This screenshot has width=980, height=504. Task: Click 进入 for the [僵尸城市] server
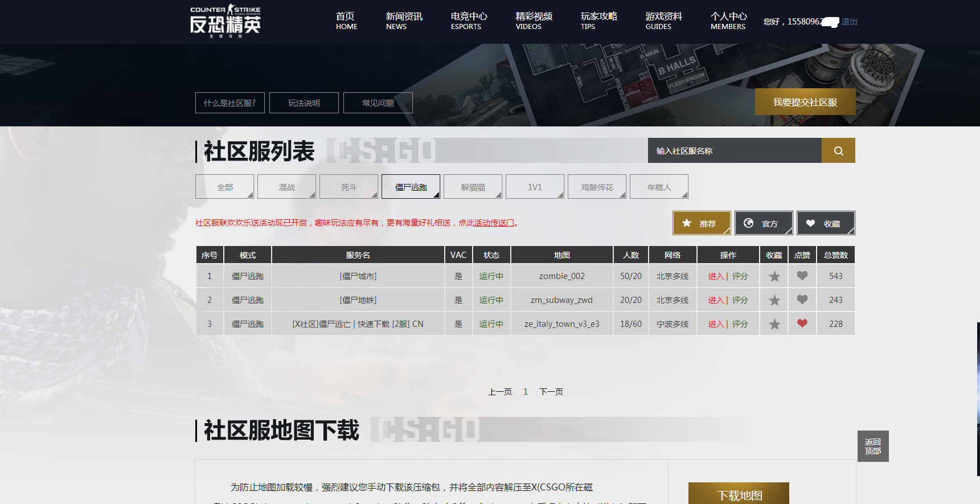click(x=716, y=276)
